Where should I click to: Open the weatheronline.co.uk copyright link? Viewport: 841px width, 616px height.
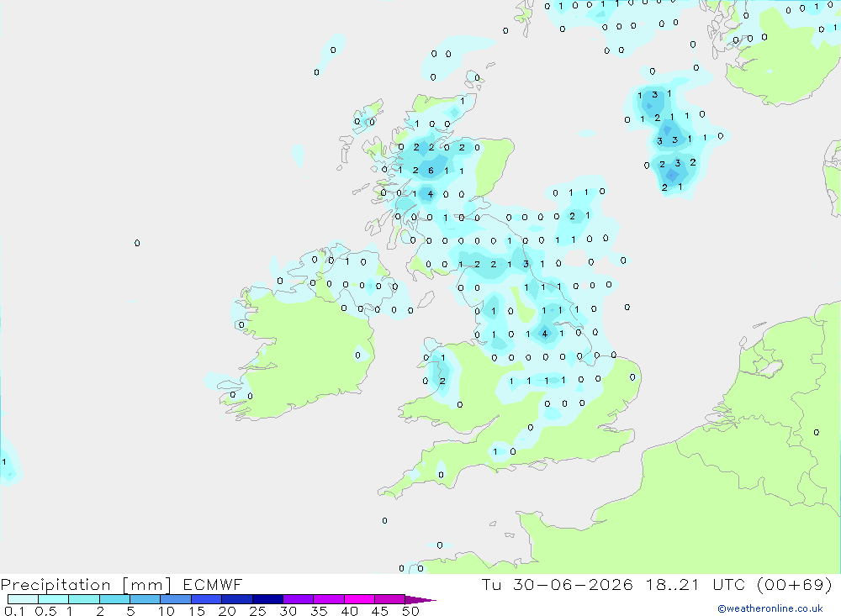tap(770, 608)
